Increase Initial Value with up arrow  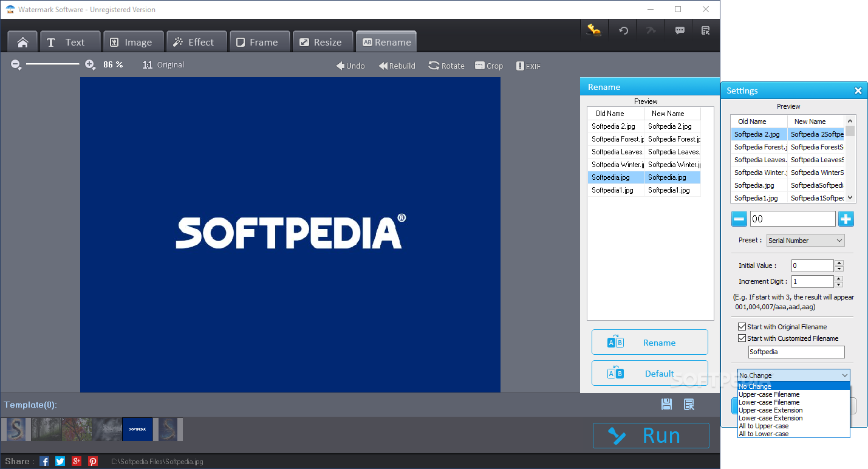839,263
